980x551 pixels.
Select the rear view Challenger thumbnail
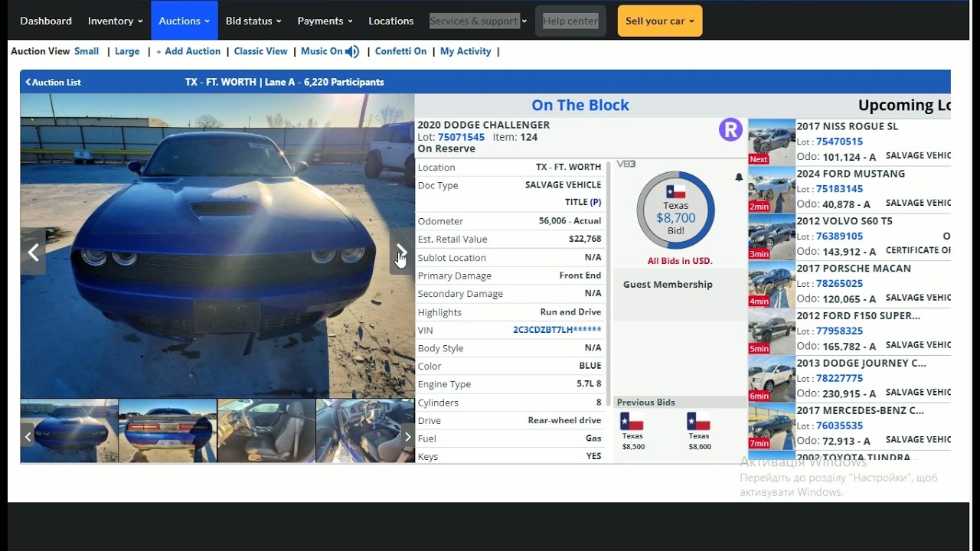168,431
